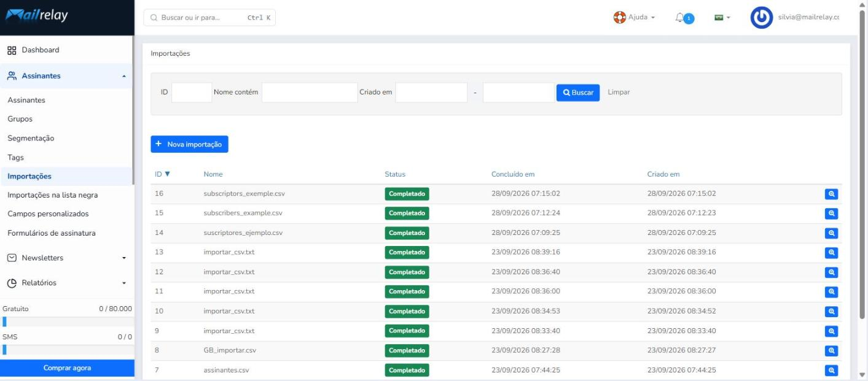Click the Buscar ou ir para search box
Viewport: 868px width, 381px height.
[x=209, y=18]
